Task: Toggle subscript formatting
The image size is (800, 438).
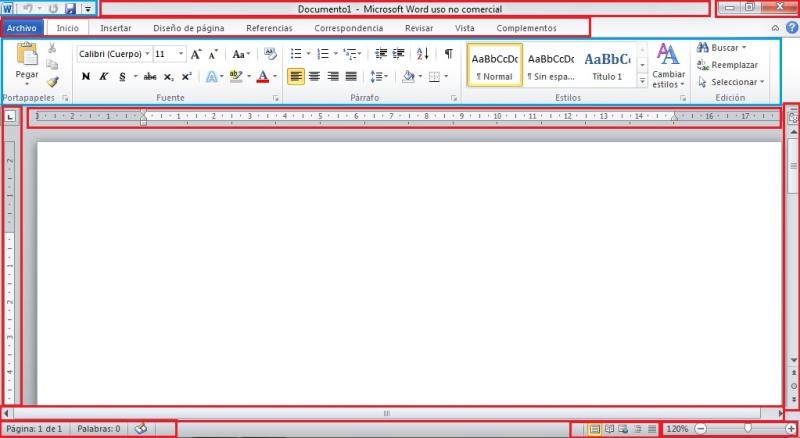Action: pos(169,76)
